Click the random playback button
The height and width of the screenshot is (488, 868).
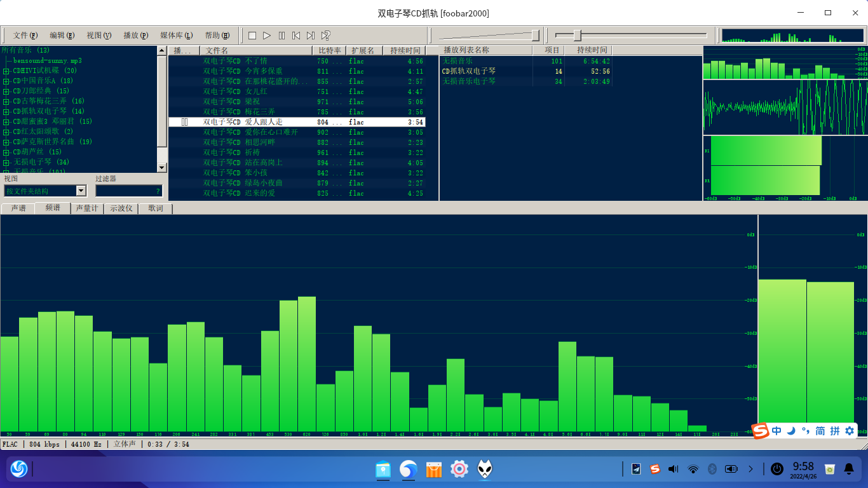pos(325,36)
